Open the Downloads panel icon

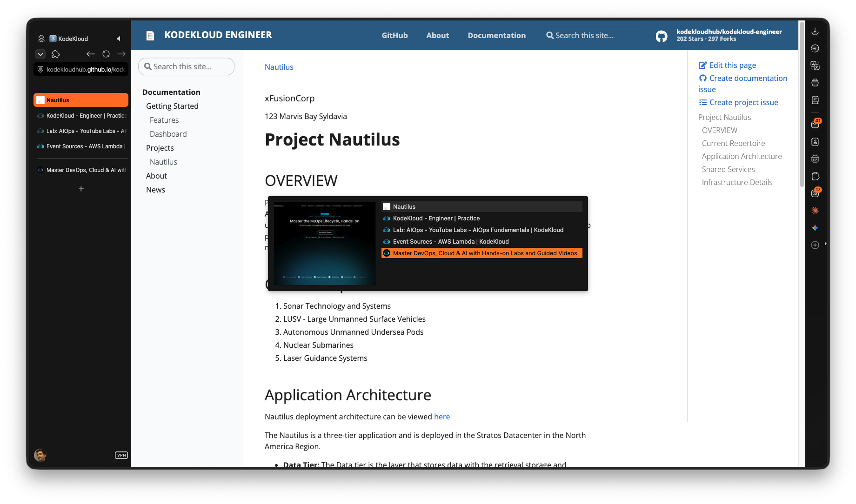pos(815,31)
